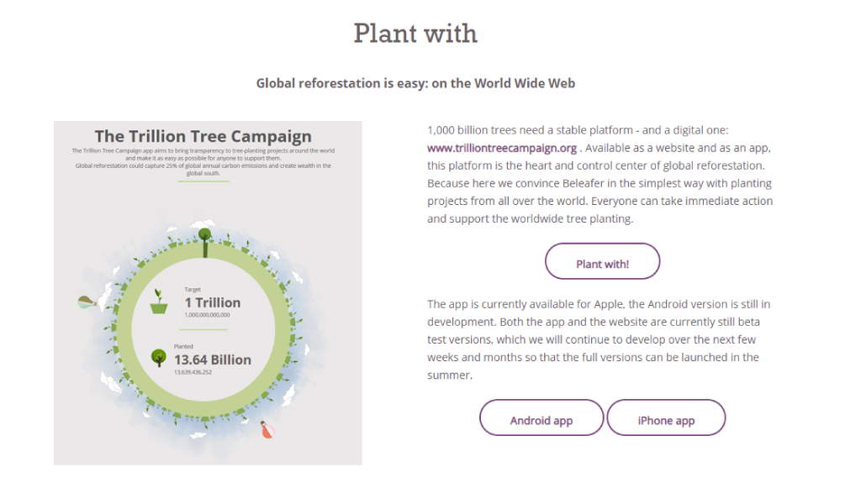Click 'The Trillion Tree Campaign' infographic title
Screen dimensions: 861x504
tap(203, 136)
